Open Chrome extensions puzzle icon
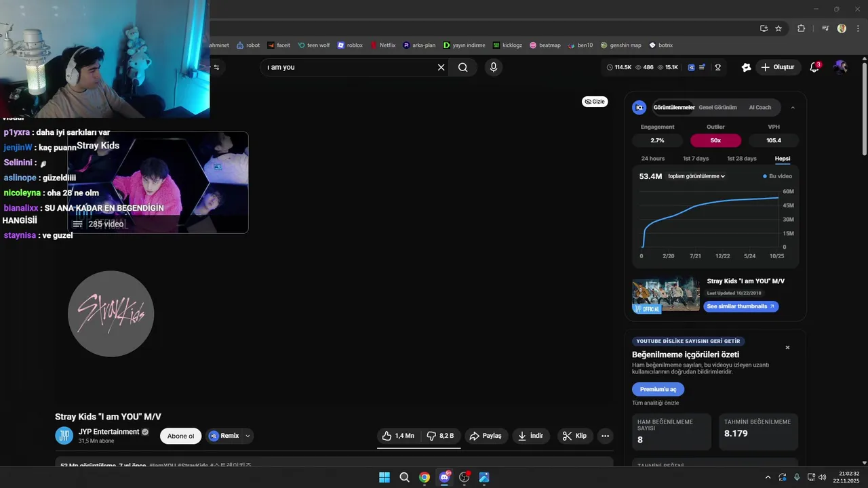This screenshot has width=868, height=488. tap(802, 28)
